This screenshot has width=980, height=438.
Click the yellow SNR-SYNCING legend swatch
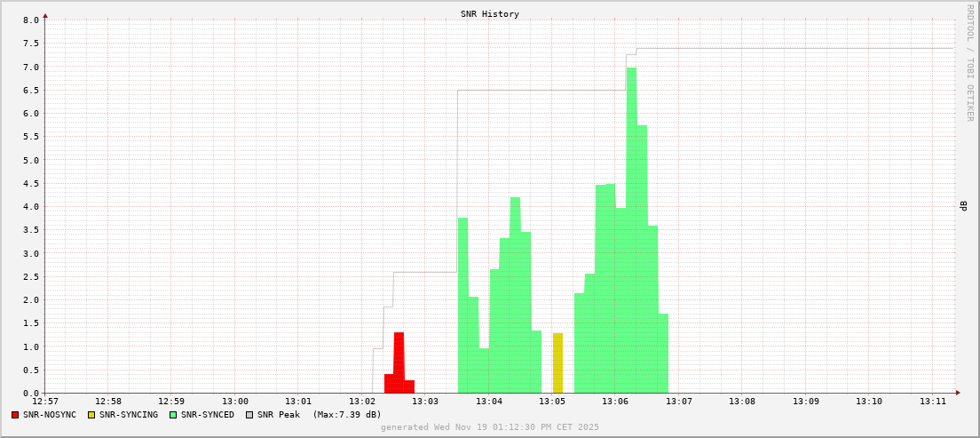pos(91,415)
